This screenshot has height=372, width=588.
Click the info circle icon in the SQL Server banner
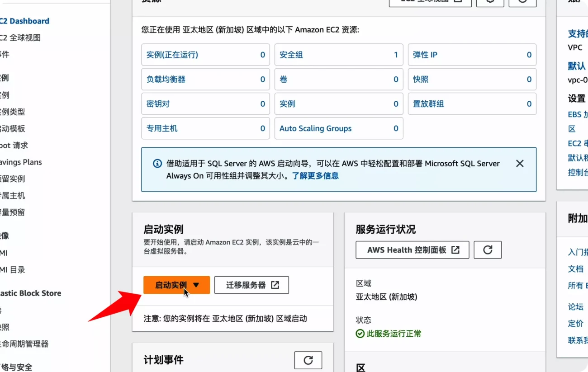[x=157, y=164]
